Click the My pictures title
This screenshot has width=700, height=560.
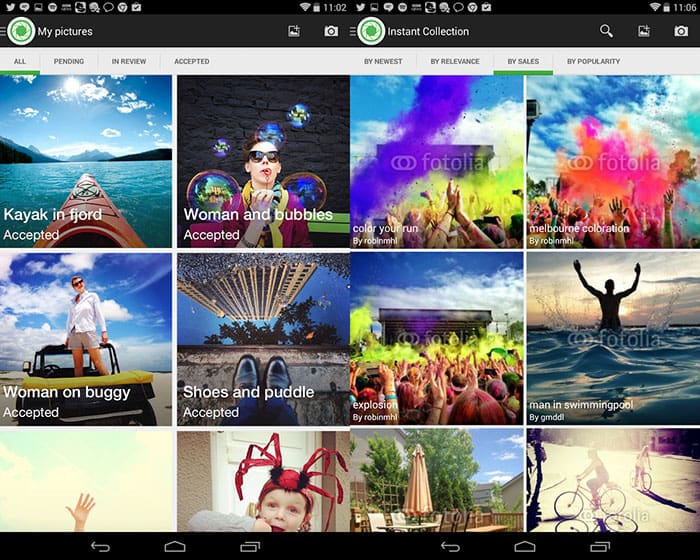click(65, 31)
